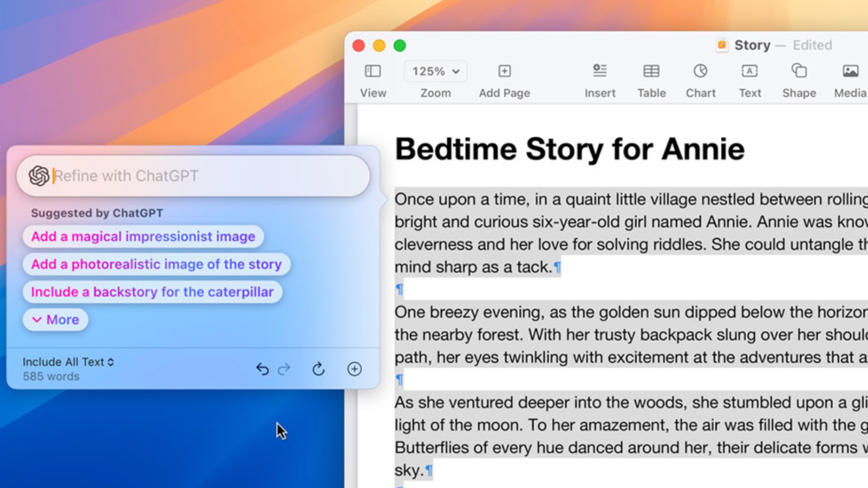Click the ChatGPT logo icon
Image resolution: width=868 pixels, height=488 pixels.
(39, 176)
